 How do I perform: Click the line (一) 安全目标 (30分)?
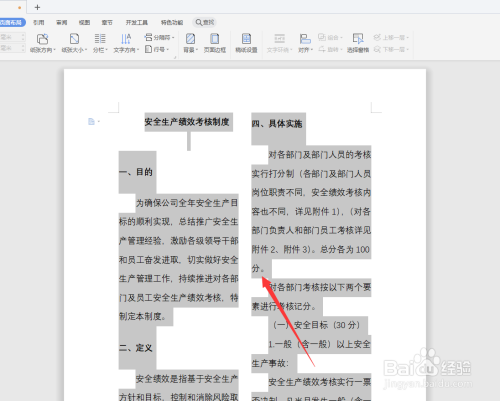click(316, 325)
